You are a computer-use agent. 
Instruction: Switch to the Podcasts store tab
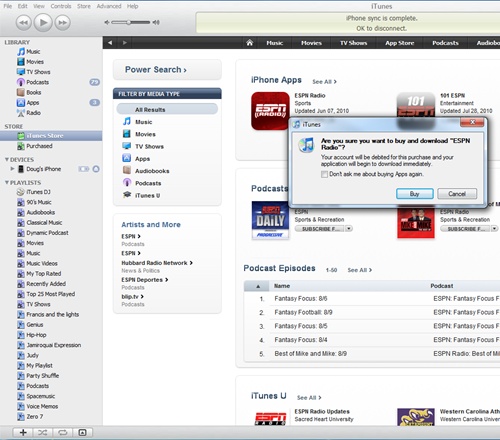point(445,43)
